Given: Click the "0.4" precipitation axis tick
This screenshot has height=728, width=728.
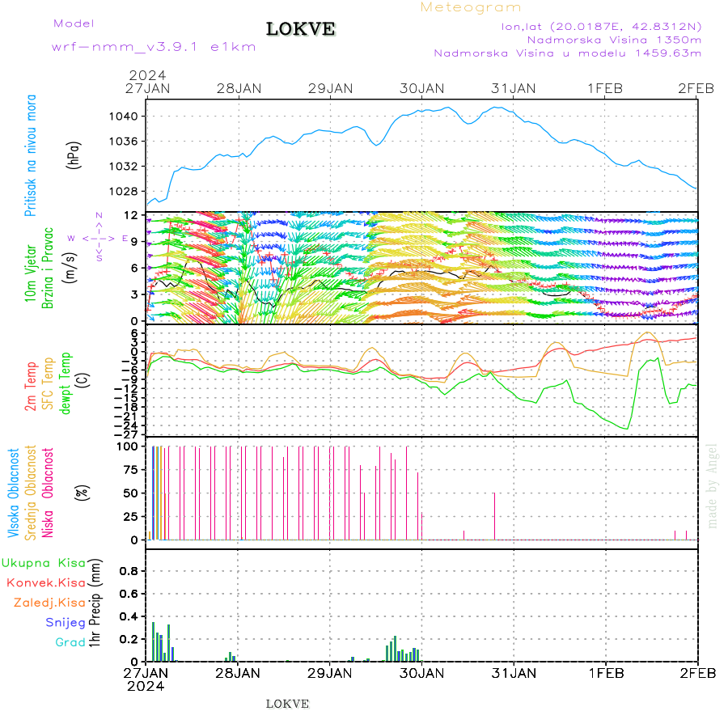Looking at the screenshot, I should 129,616.
